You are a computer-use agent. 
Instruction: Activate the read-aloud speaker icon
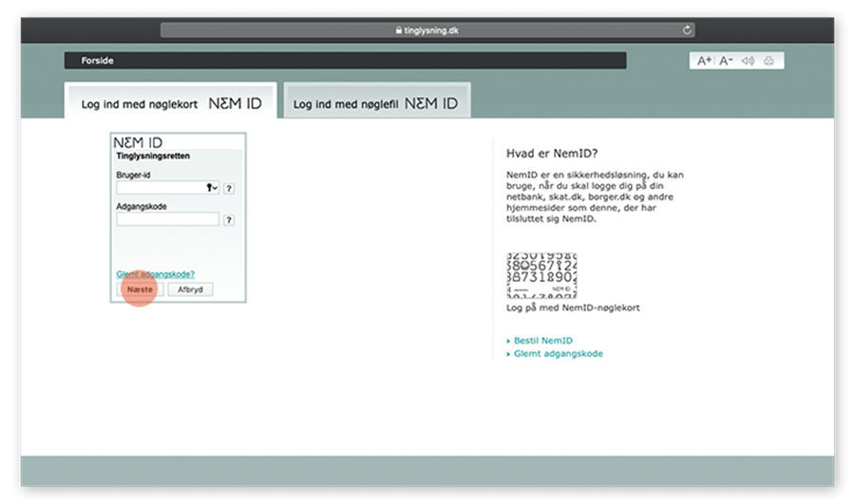point(748,61)
